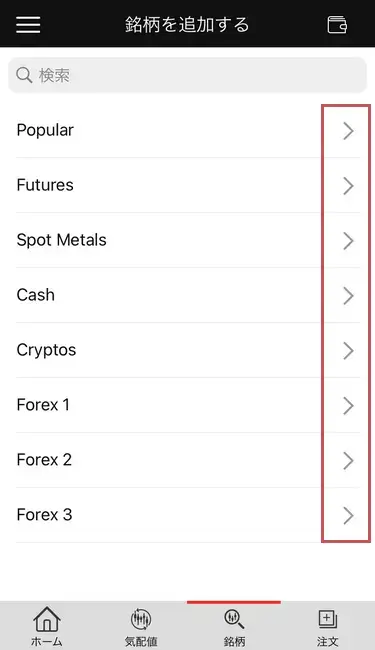Expand the Cryptos chevron arrow
The width and height of the screenshot is (375, 650).
[348, 351]
